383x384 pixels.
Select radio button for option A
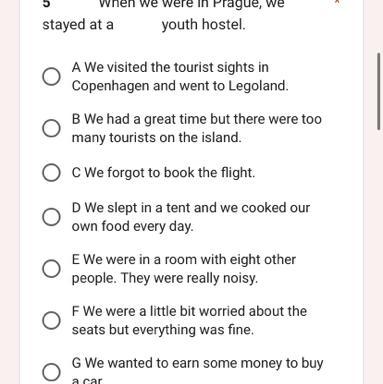click(x=51, y=77)
